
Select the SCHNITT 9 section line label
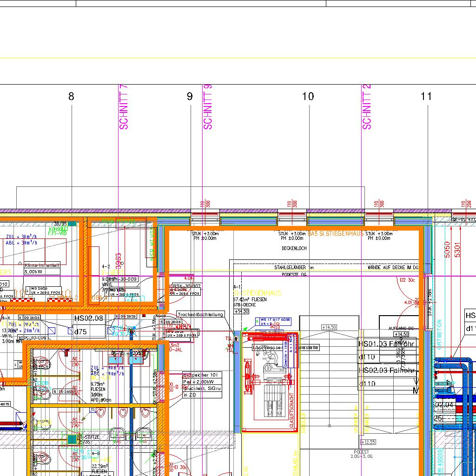point(208,107)
